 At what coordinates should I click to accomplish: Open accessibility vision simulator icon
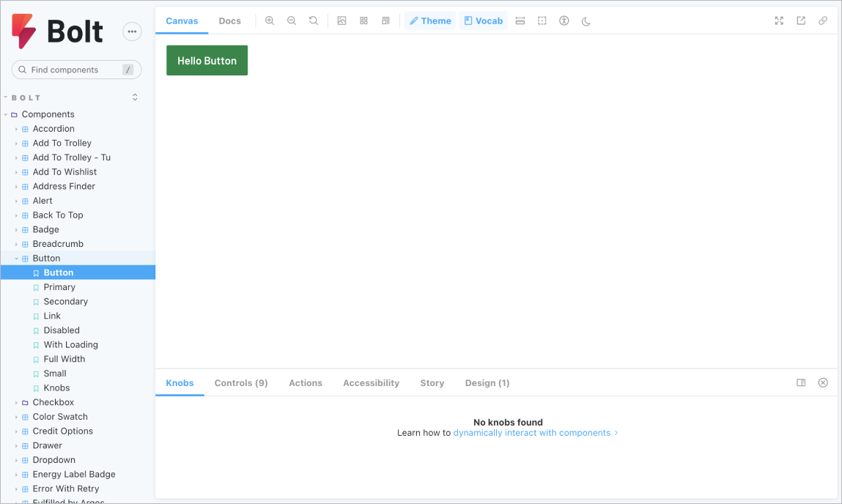point(564,21)
